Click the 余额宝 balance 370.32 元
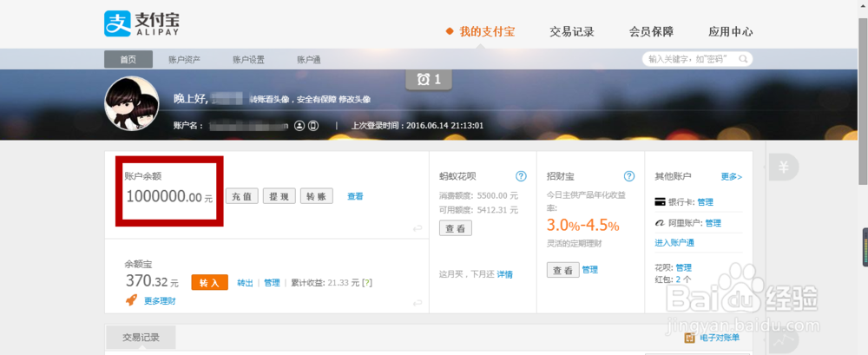Image resolution: width=868 pixels, height=355 pixels. pyautogui.click(x=152, y=281)
